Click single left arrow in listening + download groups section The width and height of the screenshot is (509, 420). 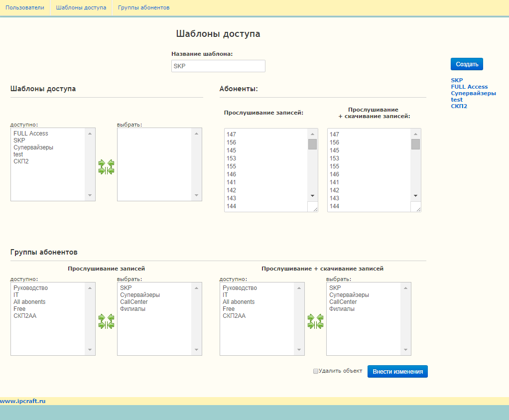[x=320, y=318]
